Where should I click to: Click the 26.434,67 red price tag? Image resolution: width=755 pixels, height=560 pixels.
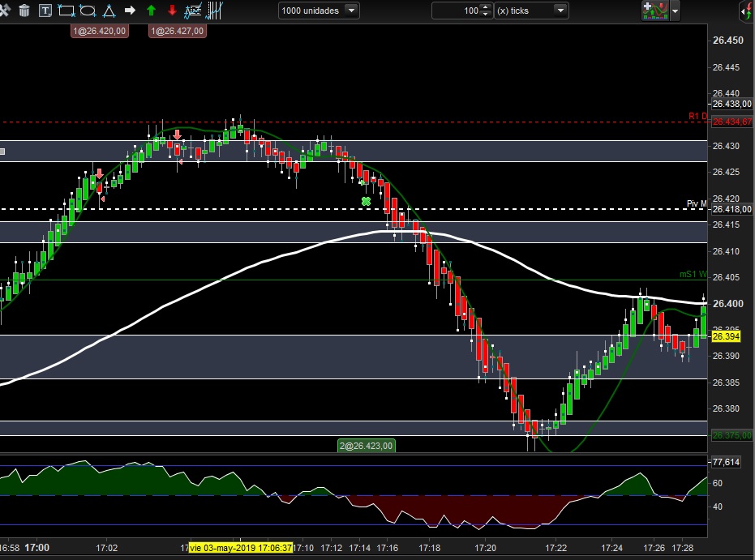(x=731, y=122)
